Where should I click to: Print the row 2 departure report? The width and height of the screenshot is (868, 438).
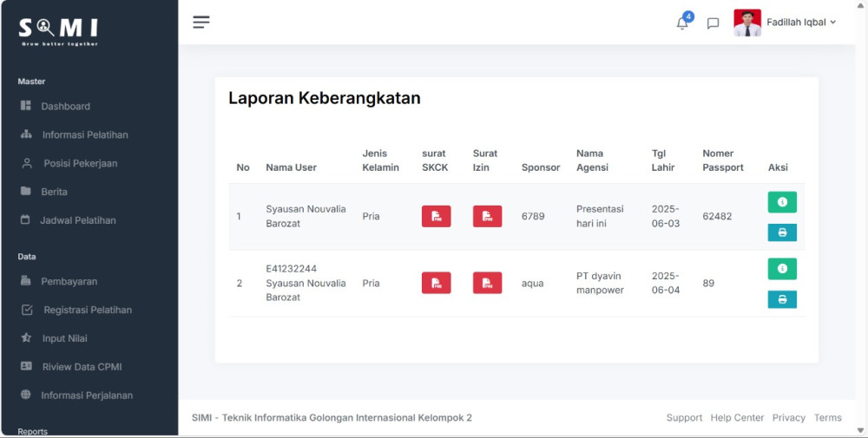pos(781,299)
